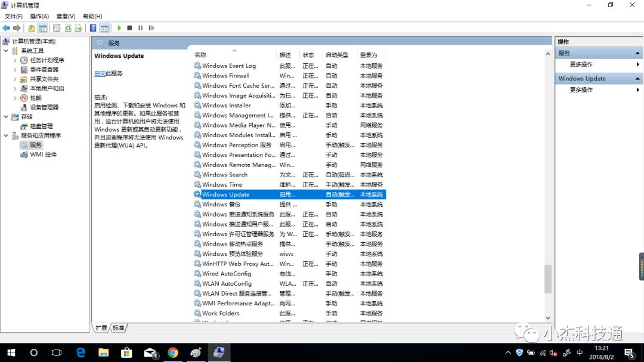This screenshot has height=362, width=644.
Task: Sort services by the 启动类型 column header
Action: [340, 55]
